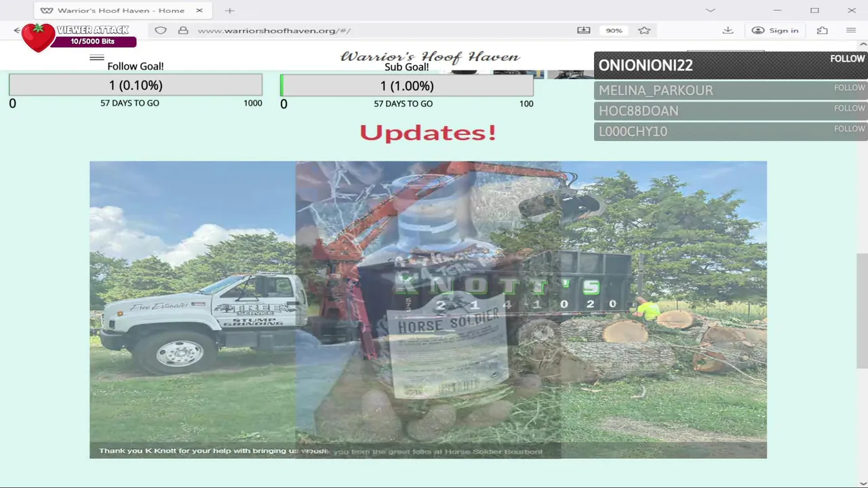
Task: Click the Follow Goal maximum value 1000
Action: 253,103
